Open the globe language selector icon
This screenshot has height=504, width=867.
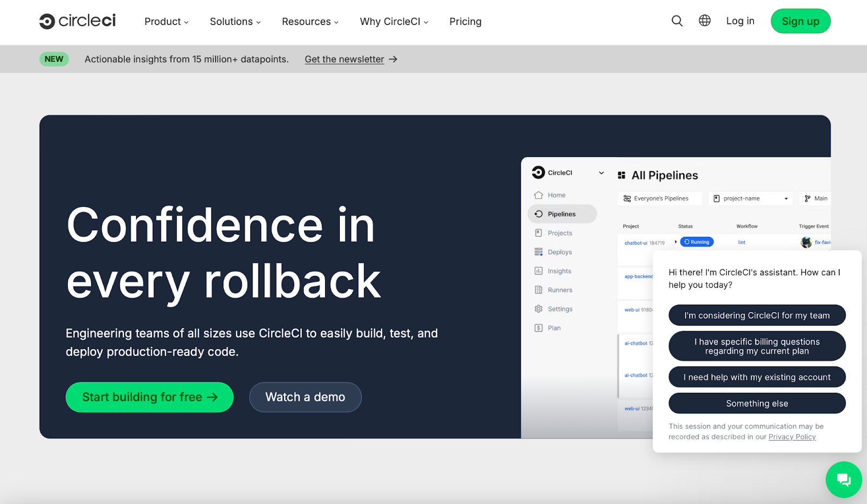704,21
